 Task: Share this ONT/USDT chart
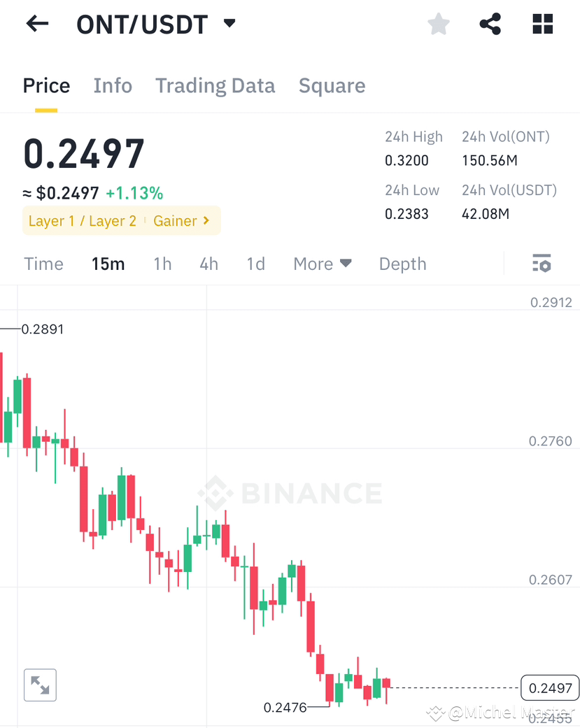click(490, 24)
